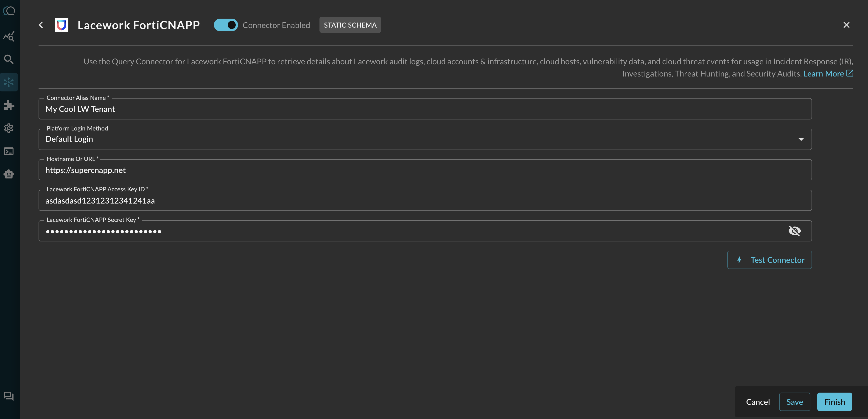Screen dimensions: 868x419
Task: Open the analytics chart search sidebar icon
Action: (9, 36)
